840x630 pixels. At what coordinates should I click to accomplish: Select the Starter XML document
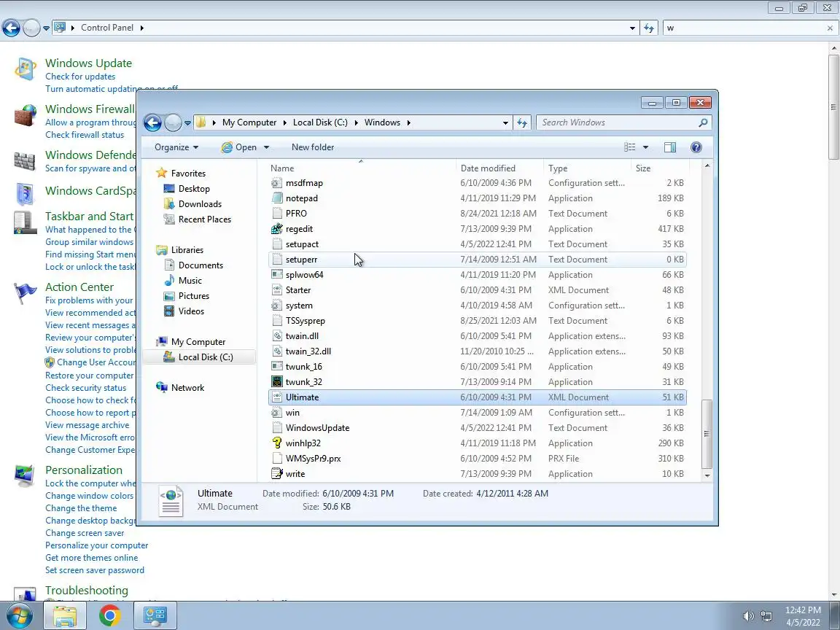(477, 289)
